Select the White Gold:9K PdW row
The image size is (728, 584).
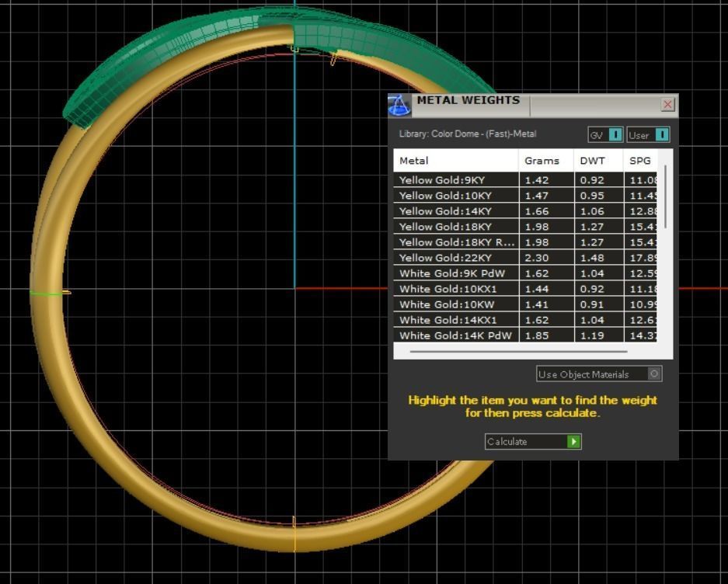pos(525,273)
